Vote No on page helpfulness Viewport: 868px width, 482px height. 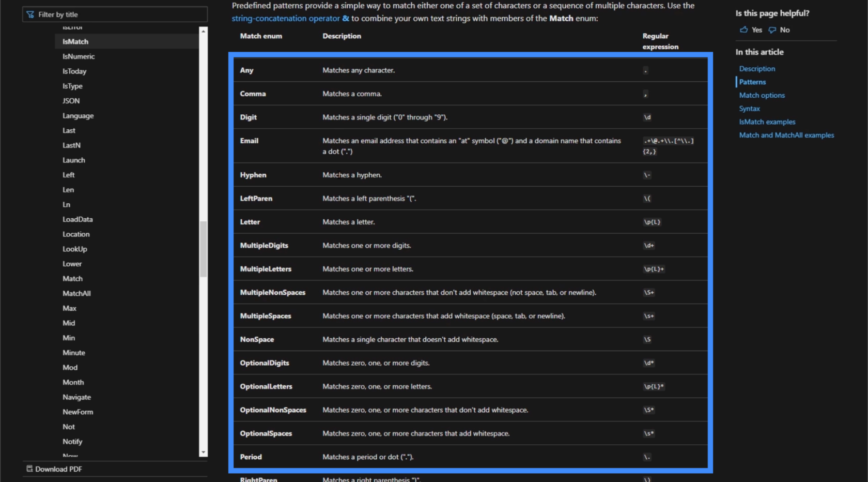pos(779,30)
